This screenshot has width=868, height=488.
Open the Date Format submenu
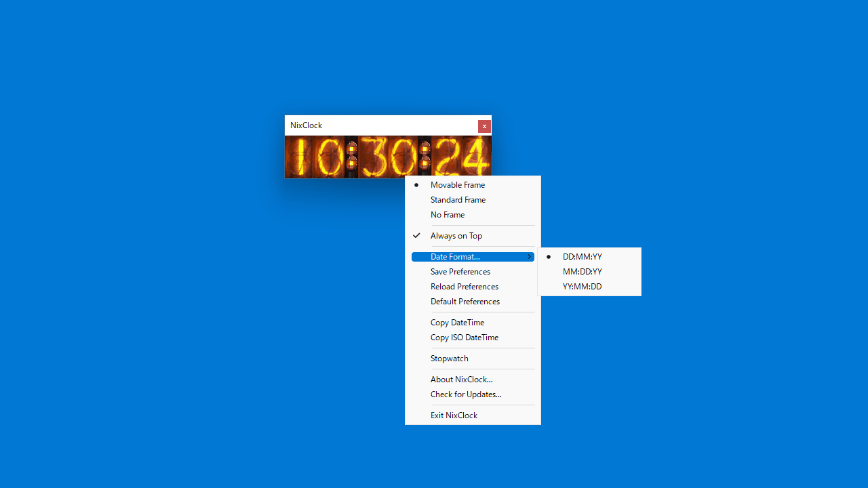pyautogui.click(x=473, y=257)
